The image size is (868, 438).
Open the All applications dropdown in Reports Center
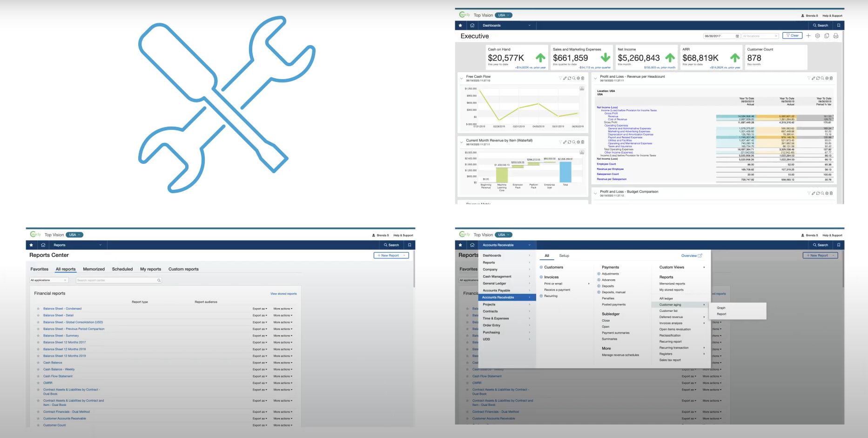point(49,280)
